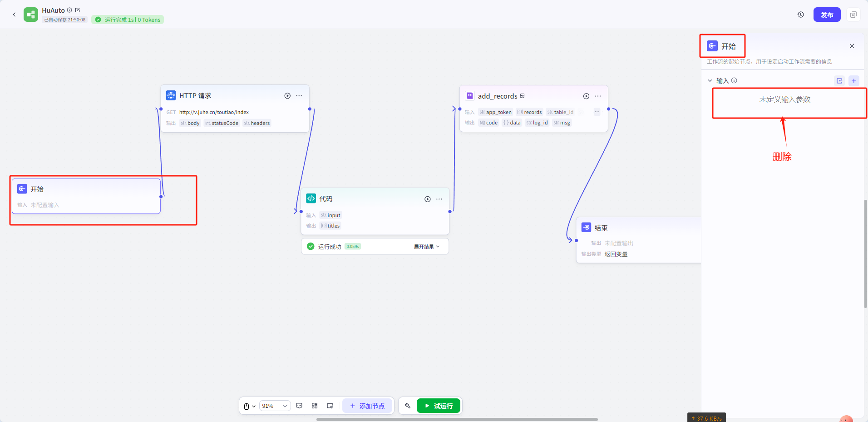
Task: Toggle the minimap icon in bottom toolbar
Action: (x=330, y=406)
